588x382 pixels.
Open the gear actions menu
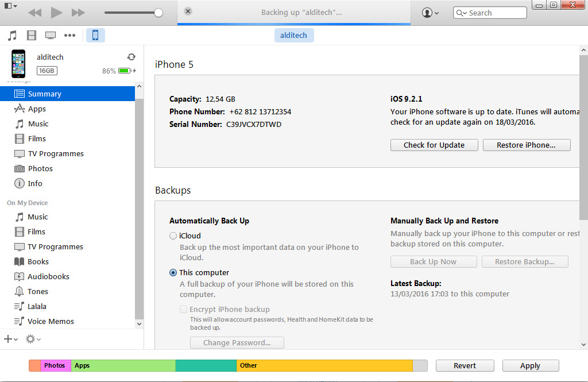33,339
